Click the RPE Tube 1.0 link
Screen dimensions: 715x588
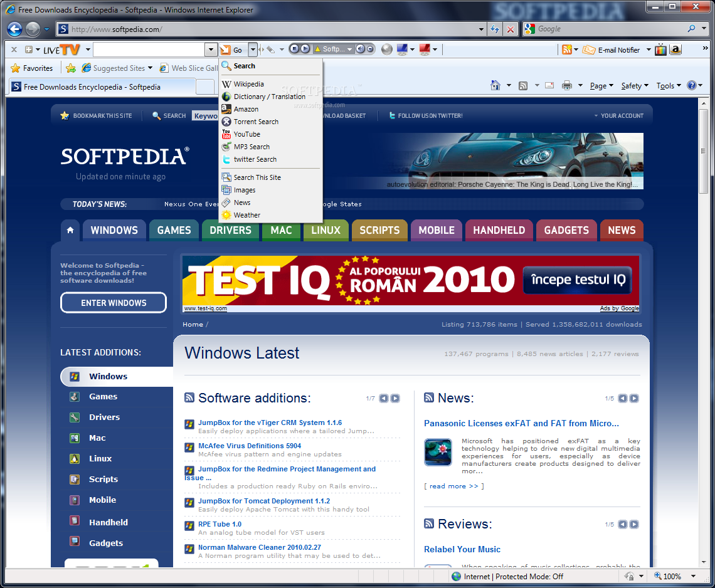[x=220, y=524]
